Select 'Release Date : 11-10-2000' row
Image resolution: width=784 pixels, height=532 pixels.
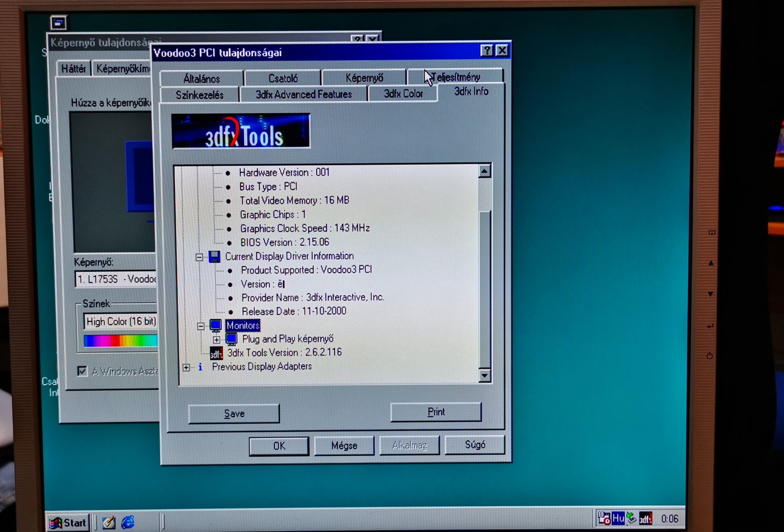(x=294, y=311)
